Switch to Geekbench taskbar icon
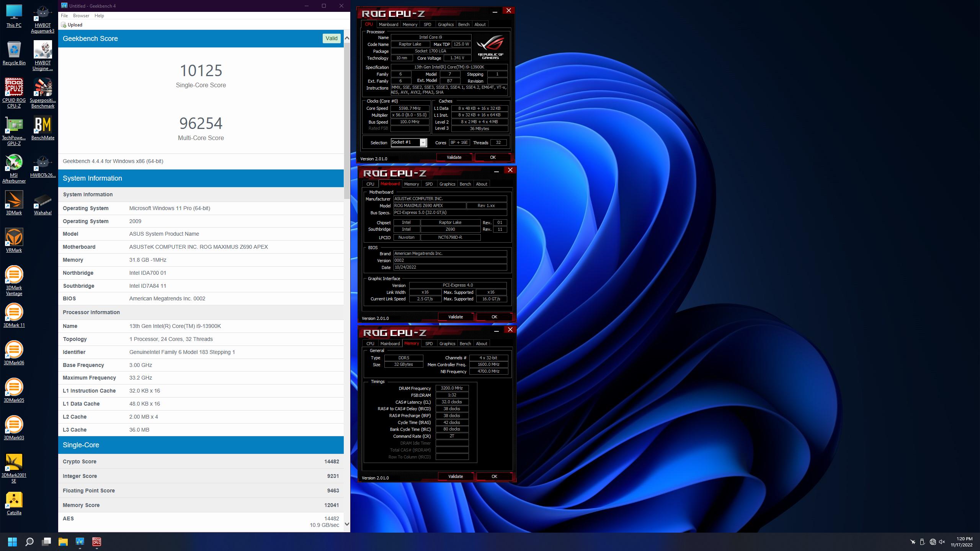Image resolution: width=980 pixels, height=551 pixels. pyautogui.click(x=80, y=542)
